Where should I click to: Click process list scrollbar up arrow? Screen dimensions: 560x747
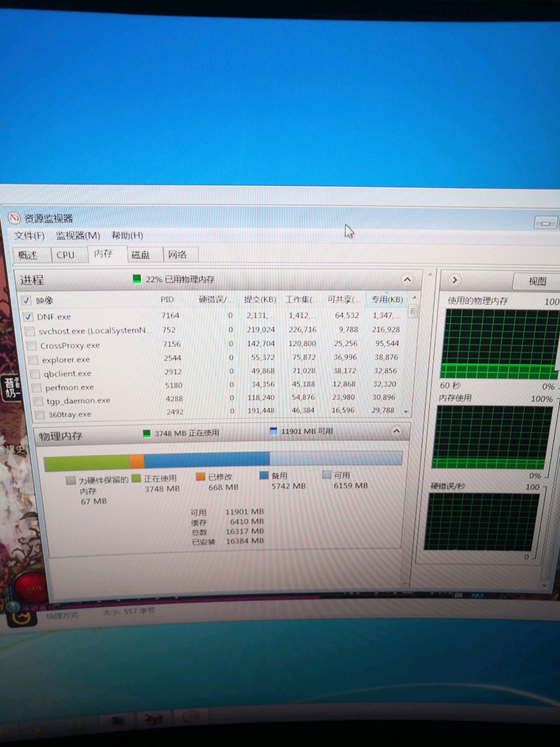coord(414,298)
